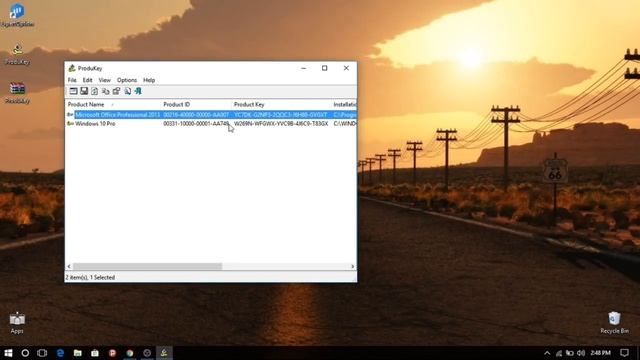Screen dimensions: 640x360
Task: Open the View menu
Action: click(104, 80)
